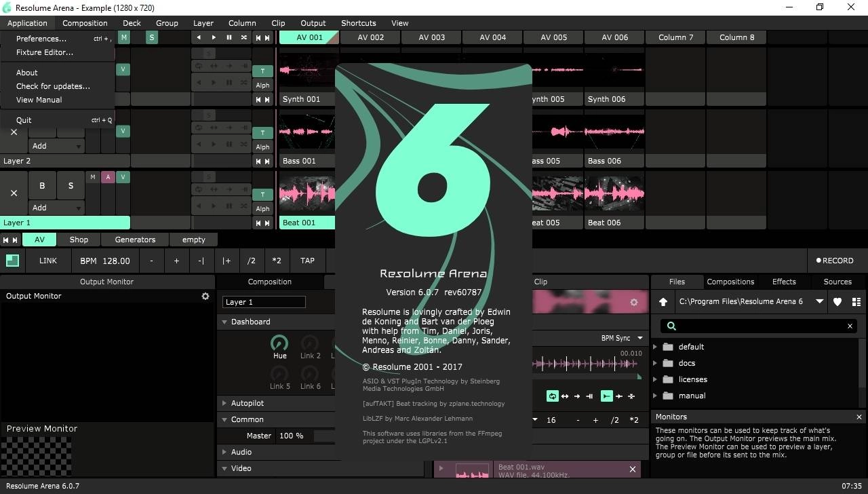Click composition play backward icon in top transport
This screenshot has height=494, width=868.
pos(199,38)
